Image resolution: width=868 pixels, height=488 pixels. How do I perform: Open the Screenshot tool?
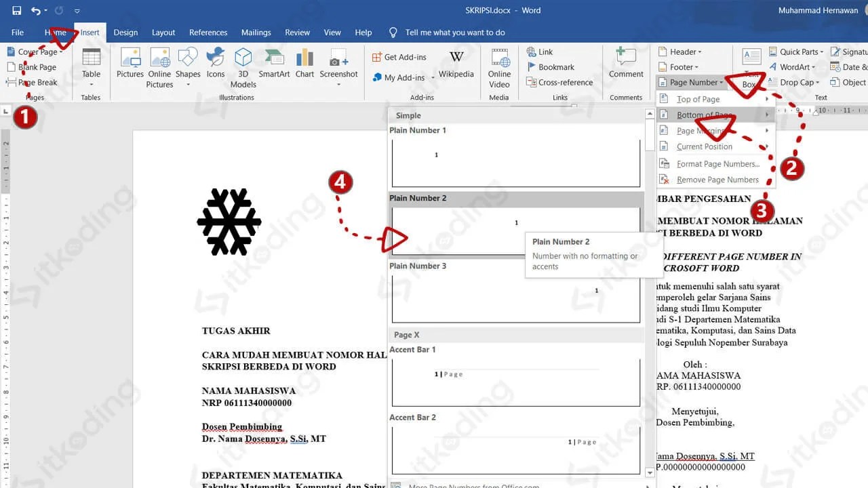pos(339,68)
